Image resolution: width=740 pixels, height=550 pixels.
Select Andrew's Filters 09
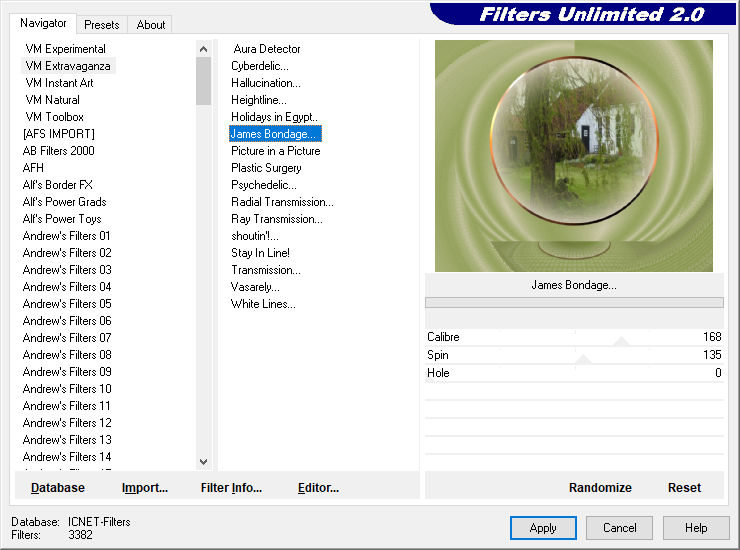pos(67,372)
